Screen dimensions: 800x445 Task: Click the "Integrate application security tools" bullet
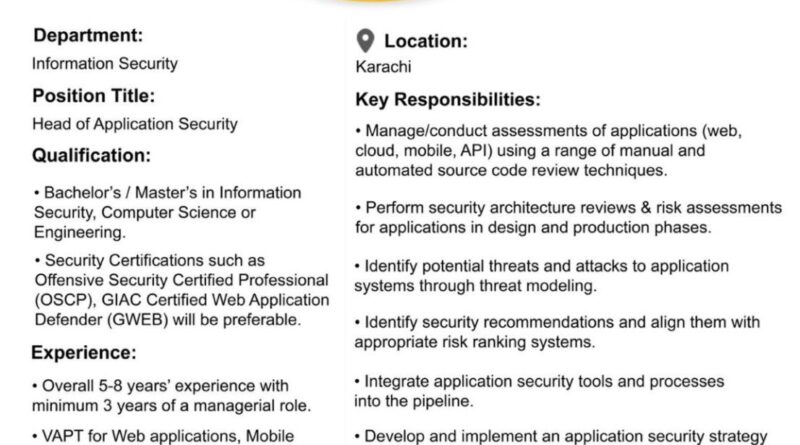[528, 389]
